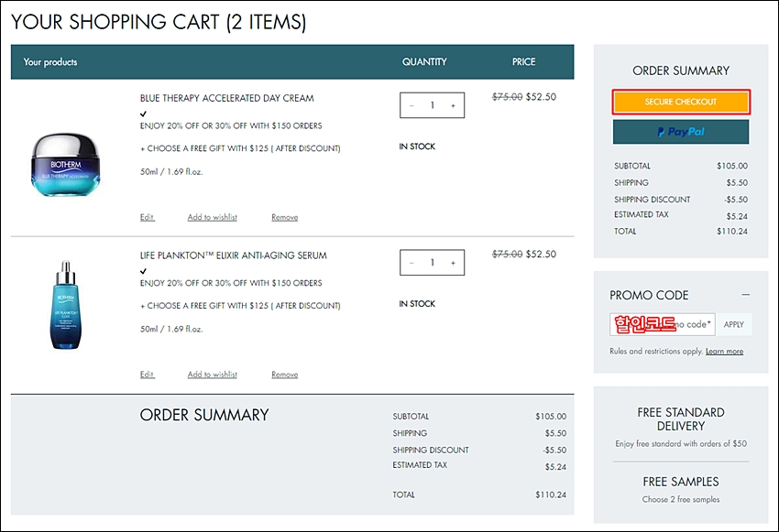
Task: Click the bottom Order Summary total $110.24
Action: (x=551, y=494)
